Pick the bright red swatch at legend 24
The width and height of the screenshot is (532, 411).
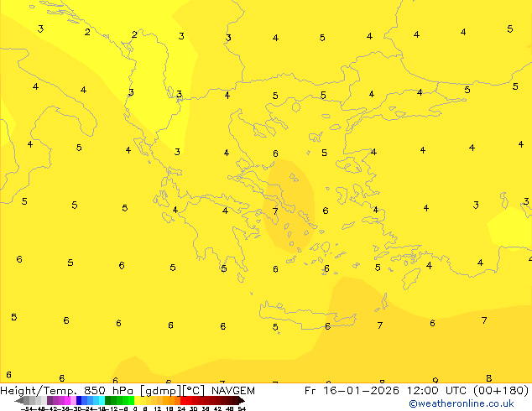[x=183, y=400]
